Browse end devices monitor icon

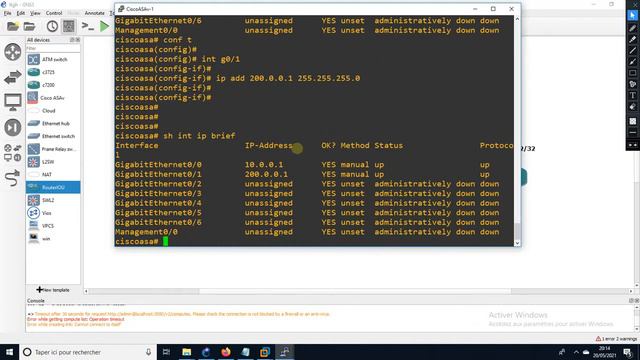click(x=13, y=102)
